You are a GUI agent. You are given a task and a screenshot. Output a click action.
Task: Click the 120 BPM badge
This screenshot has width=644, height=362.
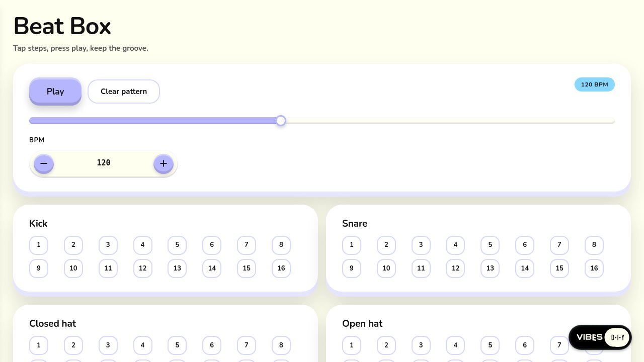tap(595, 84)
